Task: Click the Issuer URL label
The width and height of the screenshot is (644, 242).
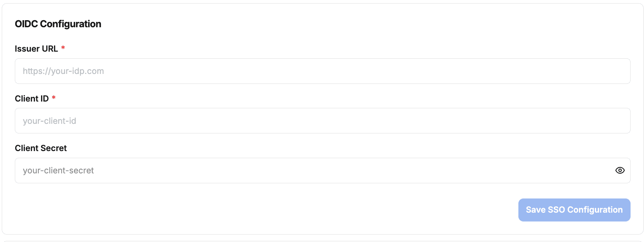Action: 36,49
